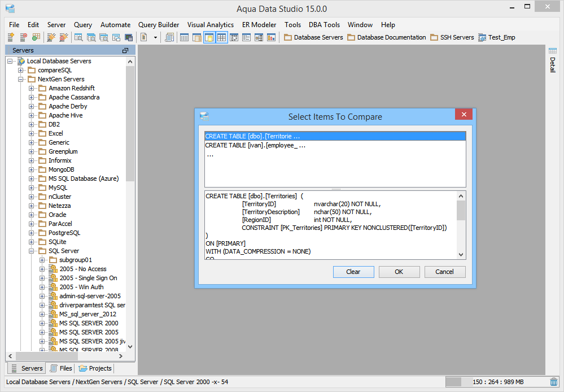Open the File menu
Viewport: 564px width, 392px height.
14,25
